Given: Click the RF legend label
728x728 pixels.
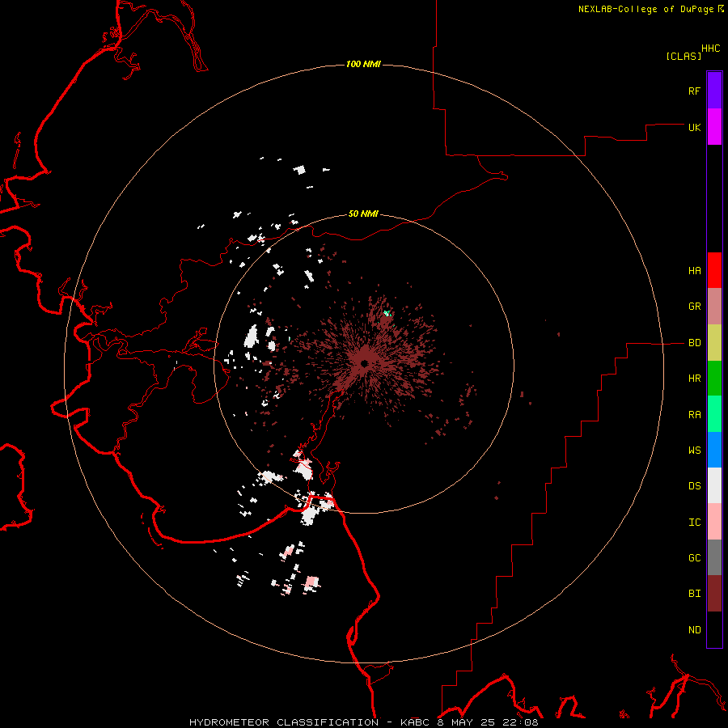Looking at the screenshot, I should click(x=694, y=91).
